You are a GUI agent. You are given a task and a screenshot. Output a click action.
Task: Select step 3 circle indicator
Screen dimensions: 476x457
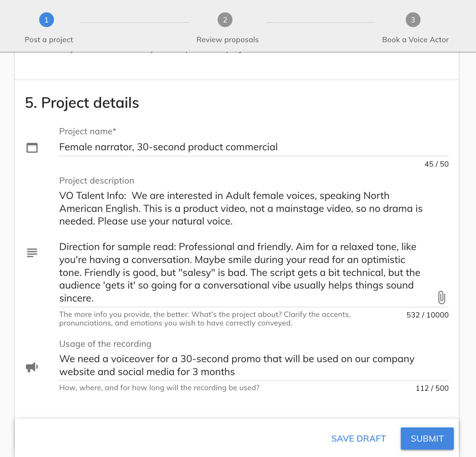tap(413, 20)
